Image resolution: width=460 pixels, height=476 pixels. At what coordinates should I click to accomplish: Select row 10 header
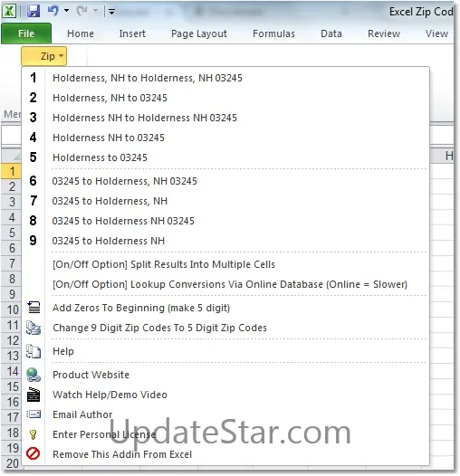(12, 310)
